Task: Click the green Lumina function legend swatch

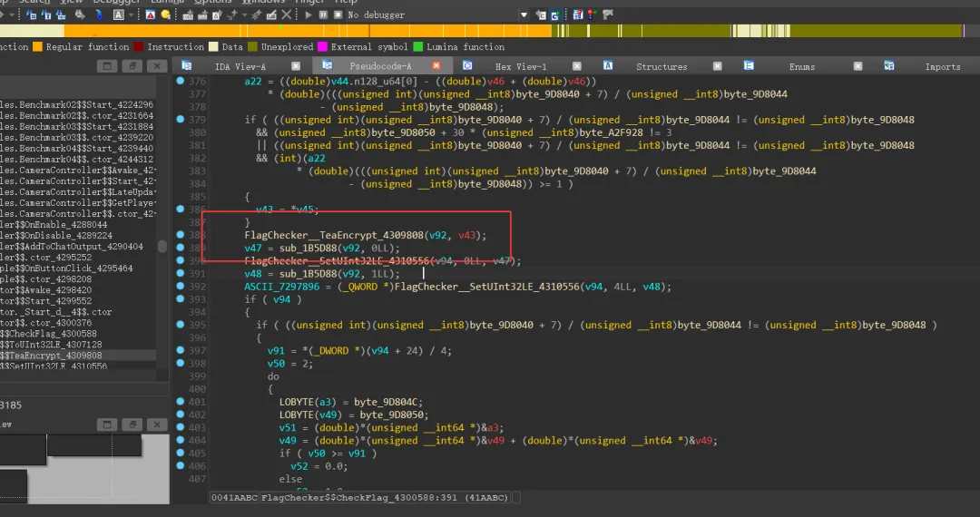Action: (x=418, y=47)
